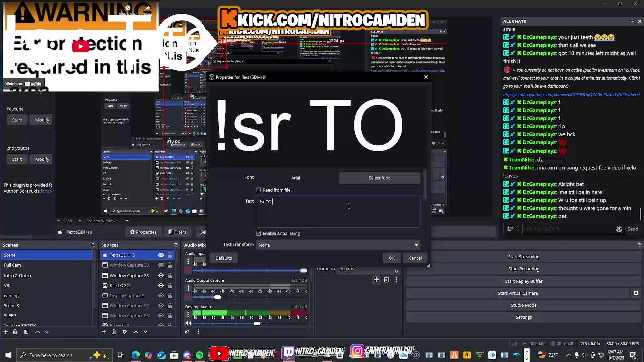Open the preview scale dropdown arrow
This screenshot has height=362, width=644.
127,221
